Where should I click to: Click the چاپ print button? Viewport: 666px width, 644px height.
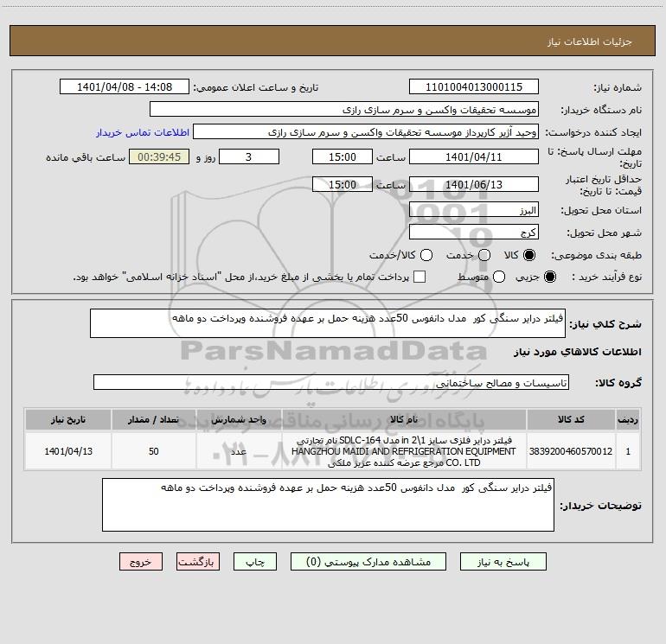coord(255,562)
